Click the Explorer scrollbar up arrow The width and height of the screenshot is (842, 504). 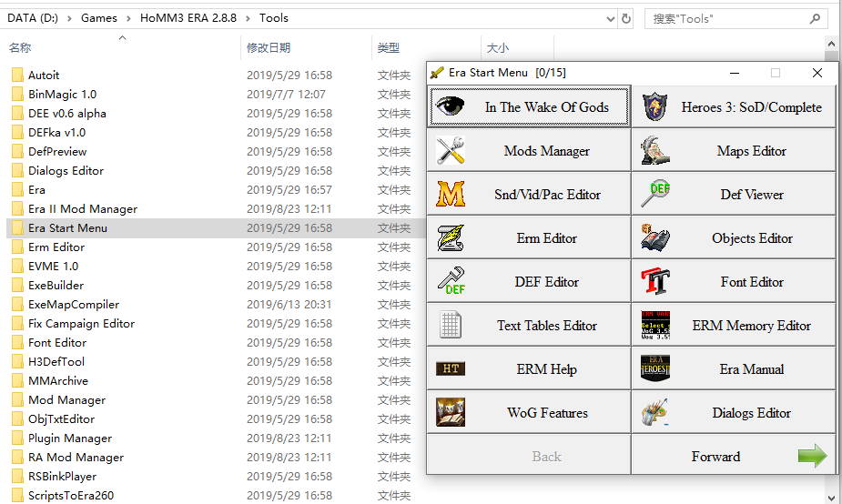pos(831,44)
